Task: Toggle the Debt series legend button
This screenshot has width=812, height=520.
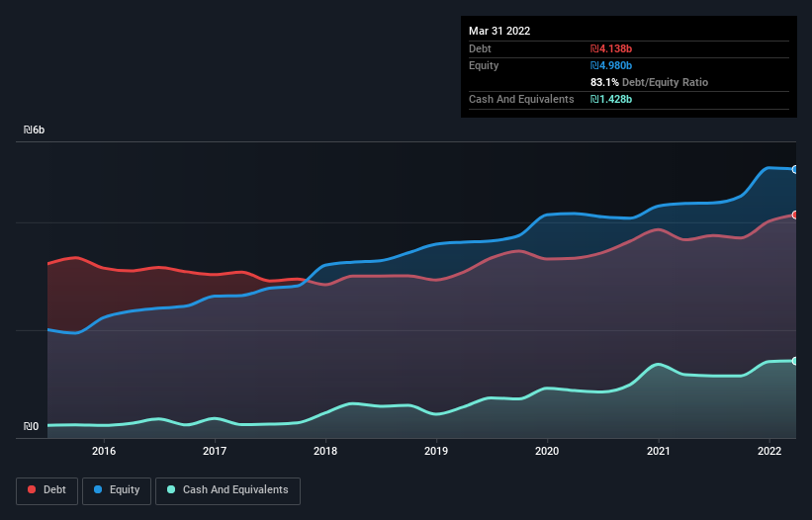Action: 47,490
